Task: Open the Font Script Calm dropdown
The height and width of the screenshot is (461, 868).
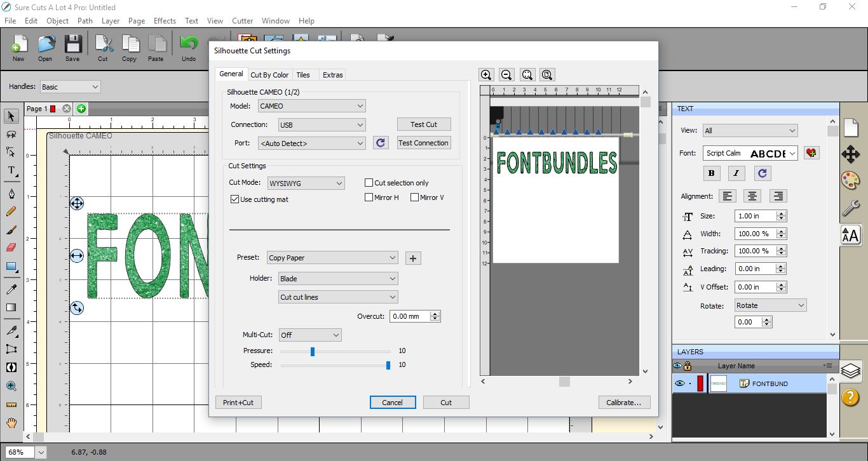Action: click(x=750, y=153)
